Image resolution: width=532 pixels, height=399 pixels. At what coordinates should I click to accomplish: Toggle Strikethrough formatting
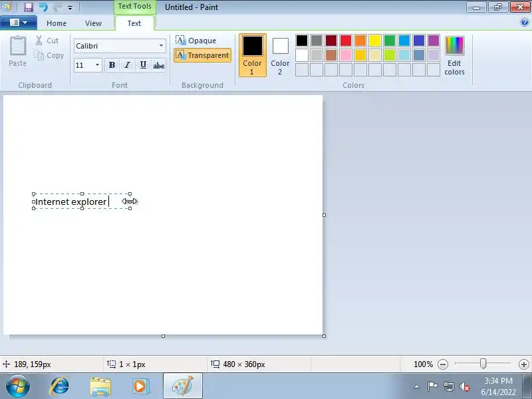coord(158,65)
